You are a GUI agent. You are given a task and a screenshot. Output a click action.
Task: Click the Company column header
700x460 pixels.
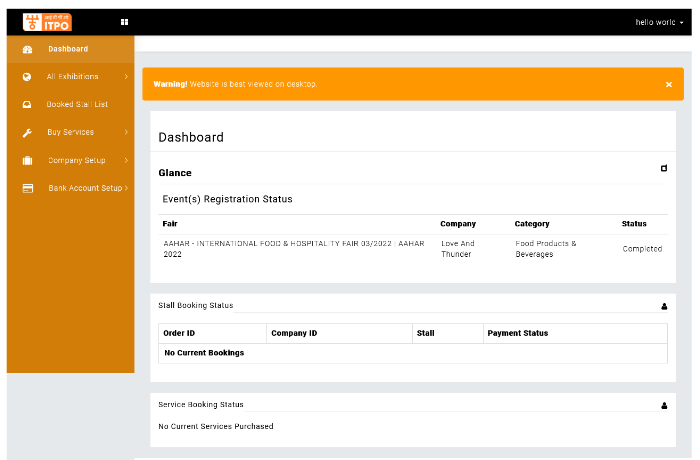[x=458, y=224]
